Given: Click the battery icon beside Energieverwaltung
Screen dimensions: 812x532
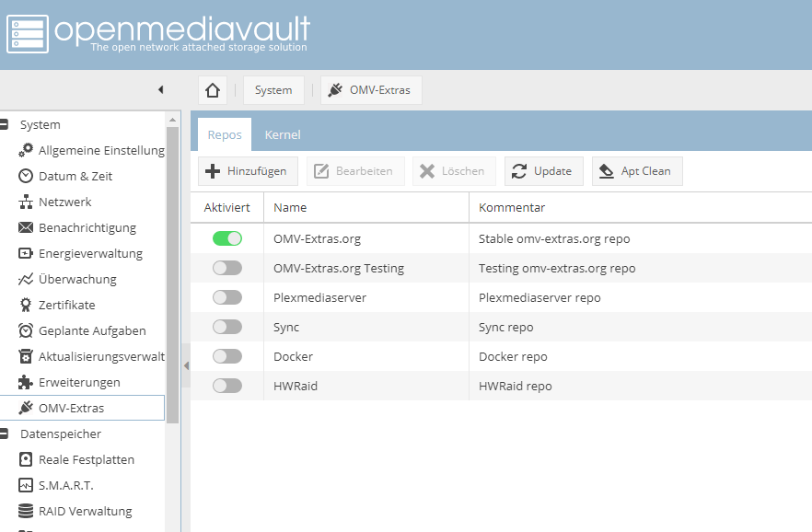Looking at the screenshot, I should [x=26, y=254].
